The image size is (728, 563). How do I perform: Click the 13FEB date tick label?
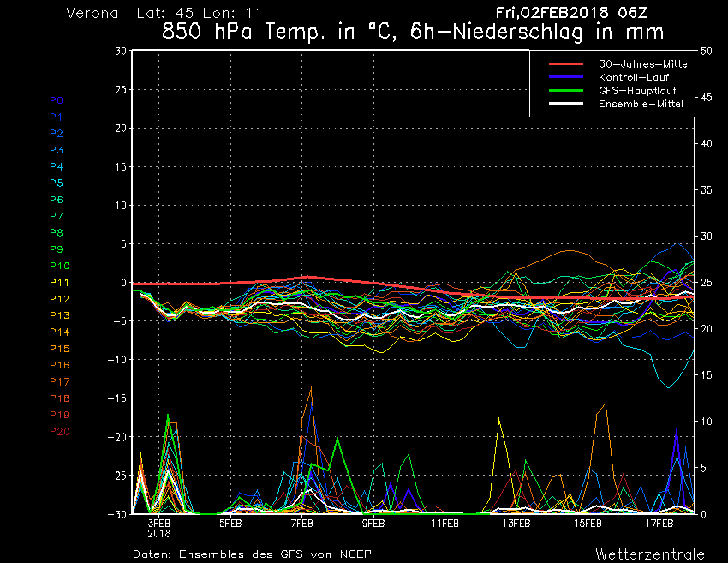point(516,524)
